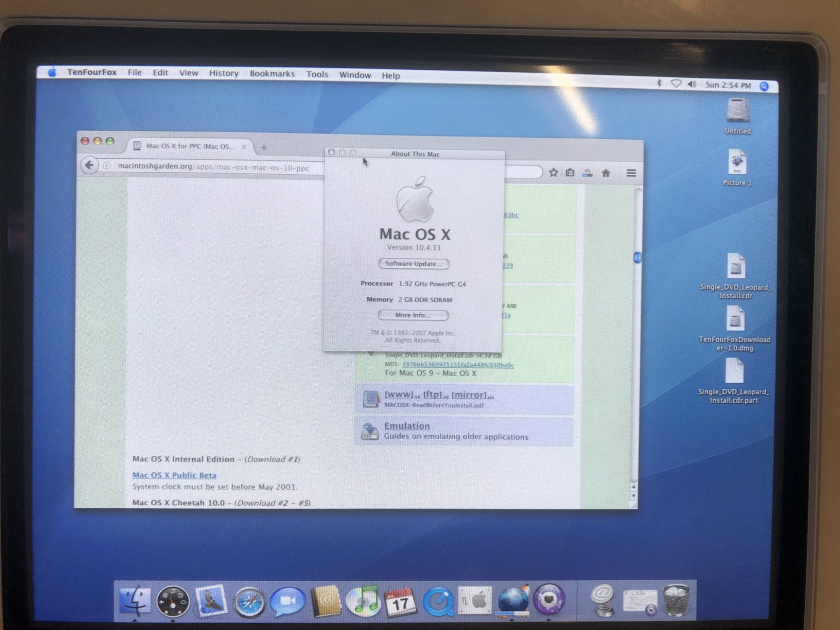Go to the browser home page
The height and width of the screenshot is (630, 840).
[606, 173]
